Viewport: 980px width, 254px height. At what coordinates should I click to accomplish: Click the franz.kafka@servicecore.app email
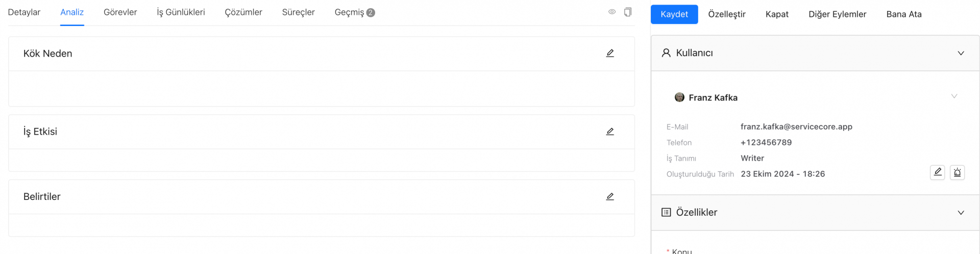click(x=796, y=126)
